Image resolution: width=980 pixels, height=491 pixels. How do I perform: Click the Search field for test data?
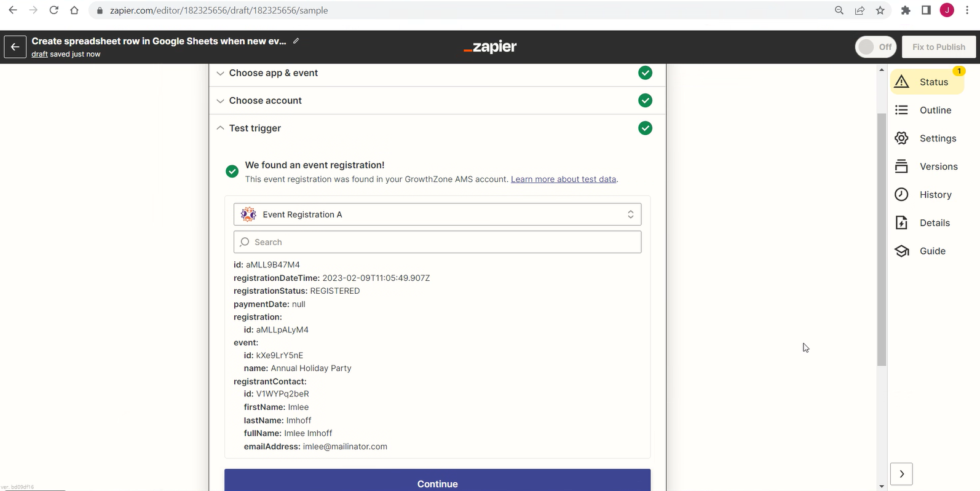[438, 242]
